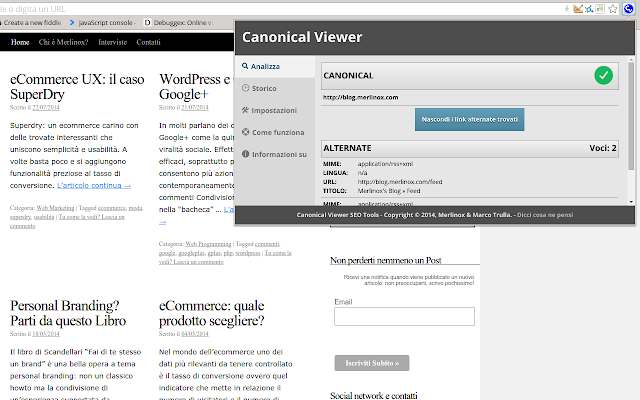Open the Create a new fiddle bookmark
The image size is (640, 400).
point(32,22)
